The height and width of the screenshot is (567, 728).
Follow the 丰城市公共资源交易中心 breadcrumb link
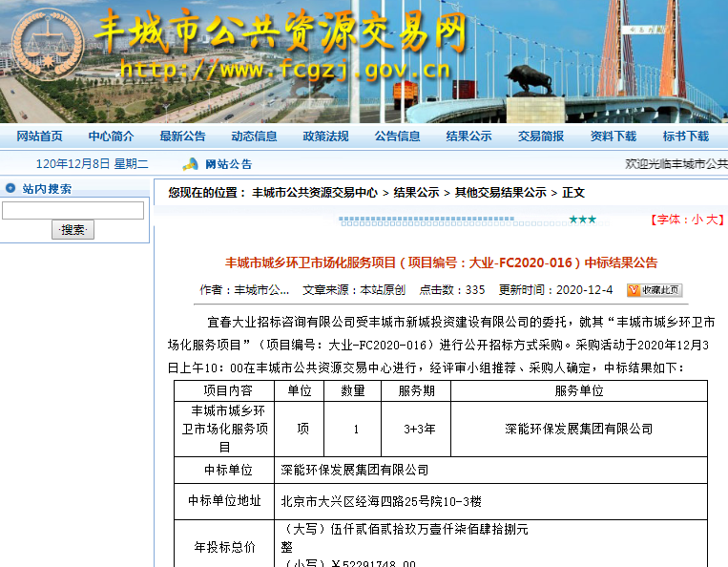pos(314,193)
